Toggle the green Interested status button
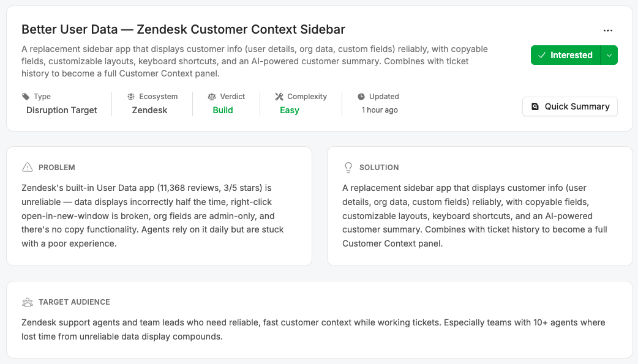The height and width of the screenshot is (364, 638). click(x=565, y=55)
